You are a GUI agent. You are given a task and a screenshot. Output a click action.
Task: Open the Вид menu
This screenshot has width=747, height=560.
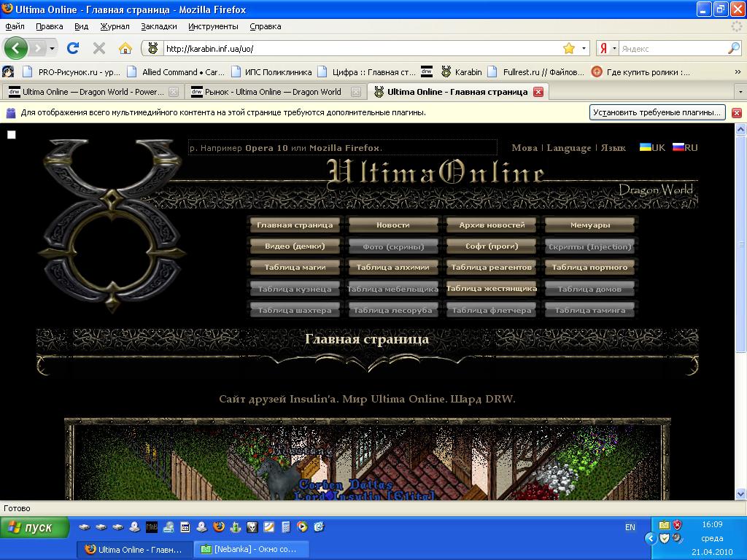click(x=82, y=26)
